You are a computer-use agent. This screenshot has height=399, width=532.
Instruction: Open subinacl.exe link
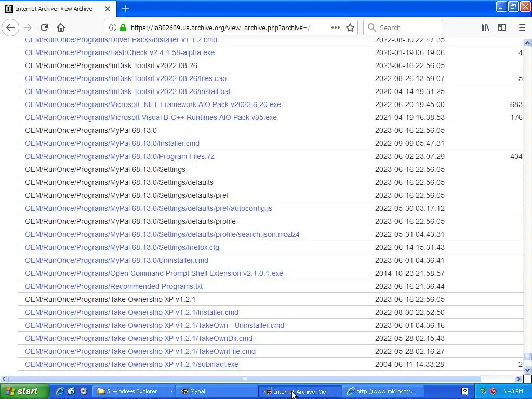[x=131, y=364]
